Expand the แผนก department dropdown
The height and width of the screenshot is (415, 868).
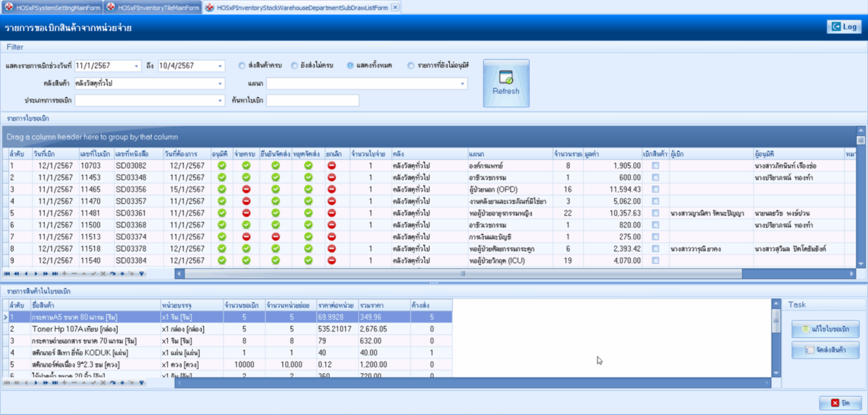click(462, 83)
